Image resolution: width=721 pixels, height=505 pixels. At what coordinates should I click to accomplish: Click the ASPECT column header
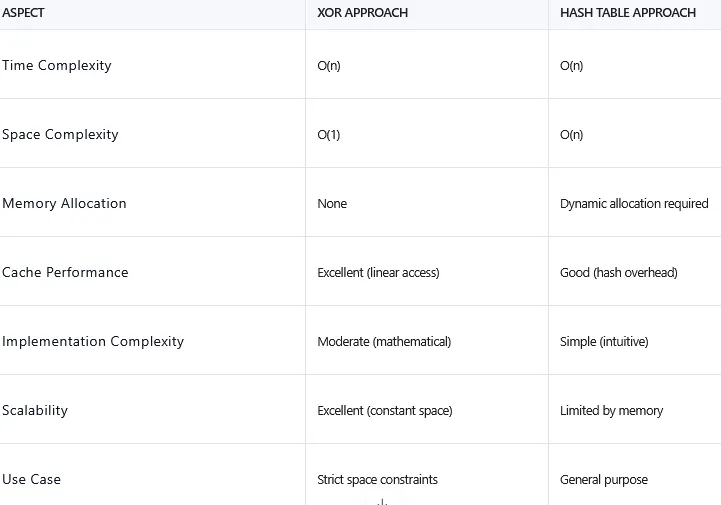pos(23,13)
